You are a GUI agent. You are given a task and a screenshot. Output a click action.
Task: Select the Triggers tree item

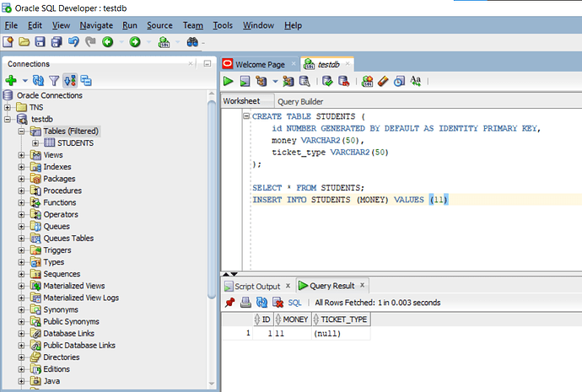[57, 250]
